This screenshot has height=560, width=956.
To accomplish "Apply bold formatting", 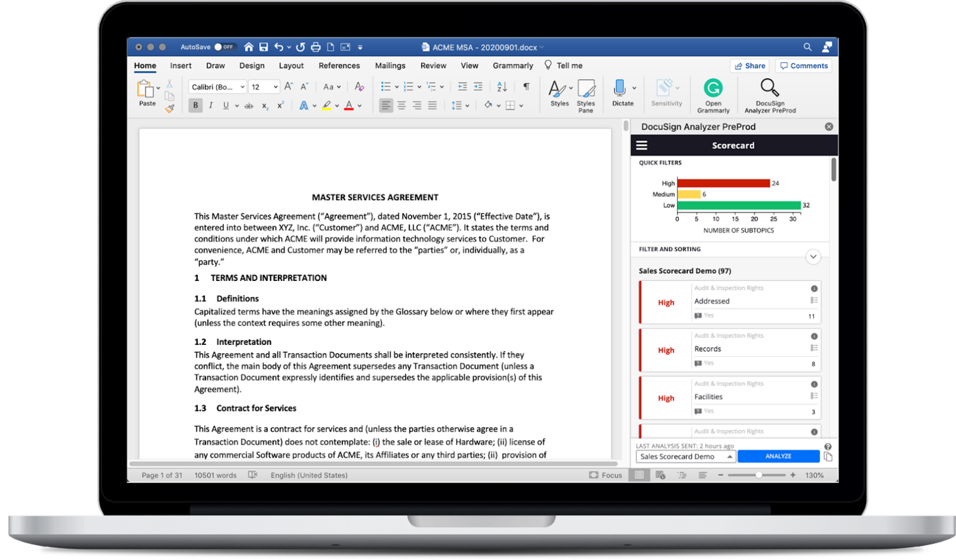I will (x=195, y=105).
